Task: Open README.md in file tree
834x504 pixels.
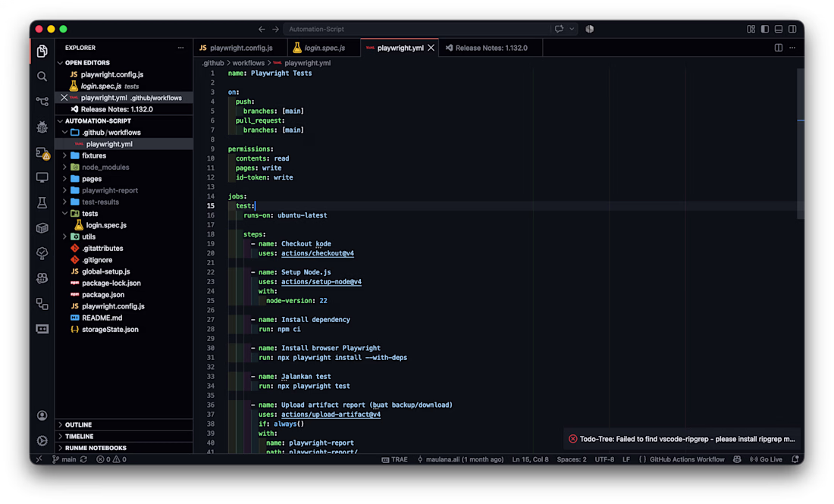Action: click(x=124, y=318)
